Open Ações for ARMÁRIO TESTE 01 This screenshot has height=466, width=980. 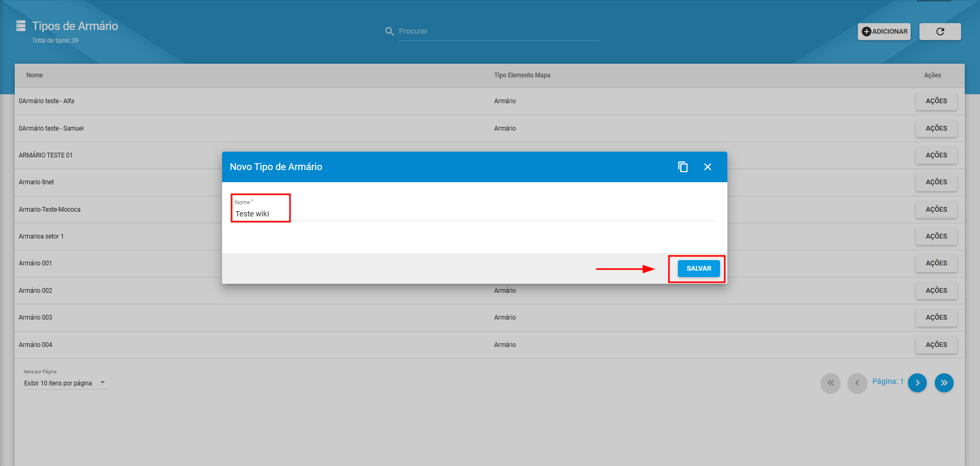click(x=936, y=155)
